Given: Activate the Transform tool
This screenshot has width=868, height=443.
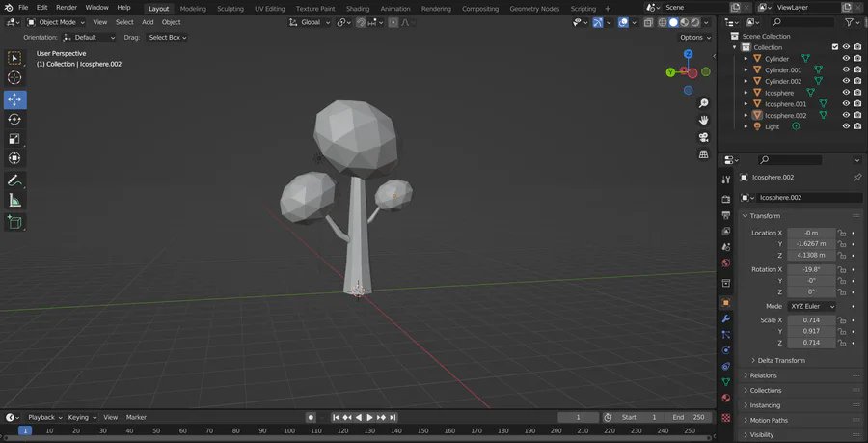Looking at the screenshot, I should click(14, 158).
